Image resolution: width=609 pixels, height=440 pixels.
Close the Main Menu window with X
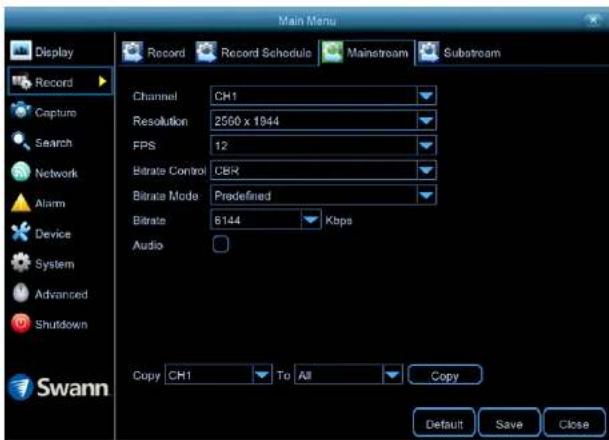click(x=593, y=19)
